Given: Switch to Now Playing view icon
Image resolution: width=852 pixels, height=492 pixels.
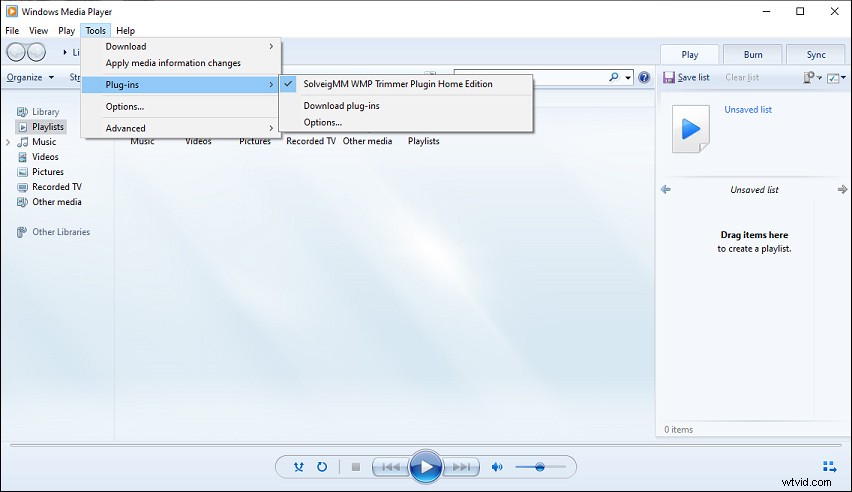Looking at the screenshot, I should [829, 466].
